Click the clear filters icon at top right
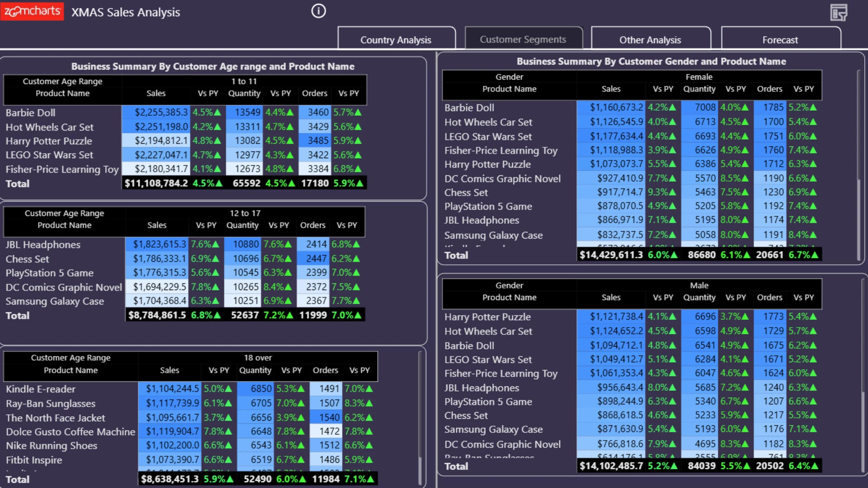The width and height of the screenshot is (868, 488). click(x=839, y=12)
